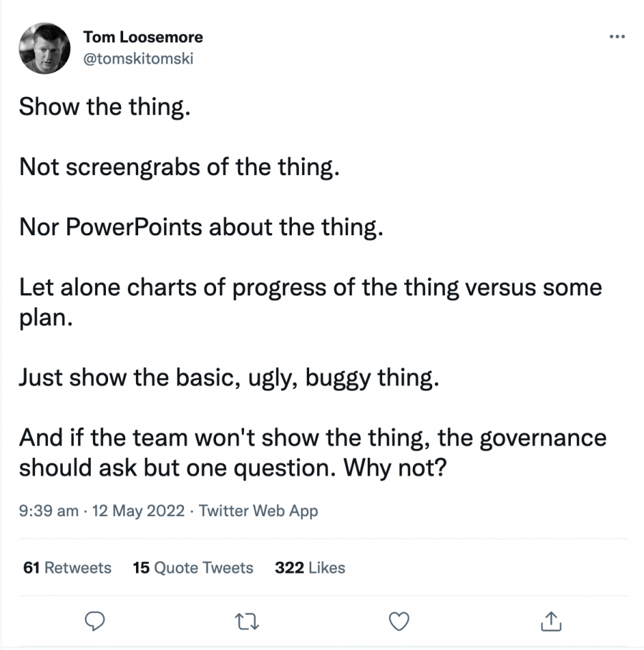This screenshot has width=644, height=650.
Task: Click the "Just show the basic, ugly, buggy thing." line
Action: tap(228, 376)
